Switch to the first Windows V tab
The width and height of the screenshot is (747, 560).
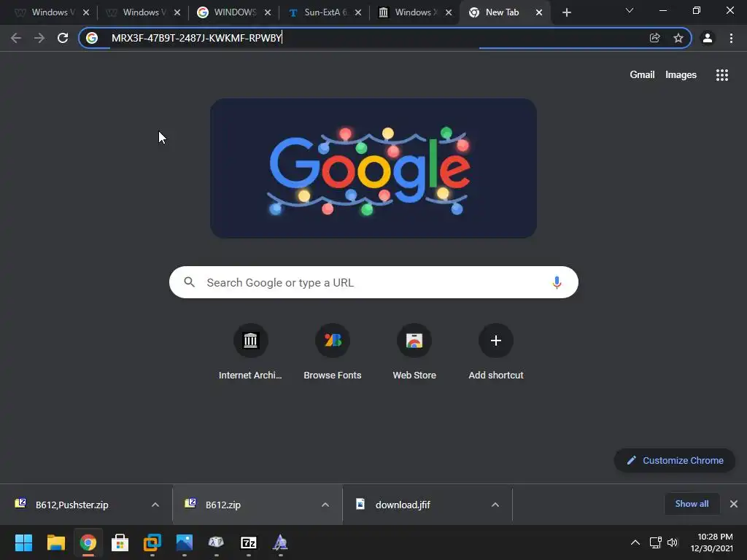[x=51, y=12]
